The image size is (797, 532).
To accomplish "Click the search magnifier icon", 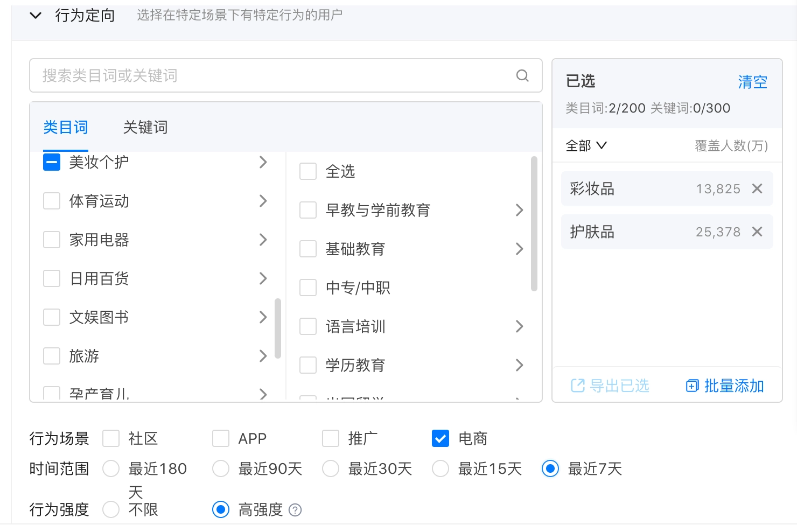I will tap(522, 75).
